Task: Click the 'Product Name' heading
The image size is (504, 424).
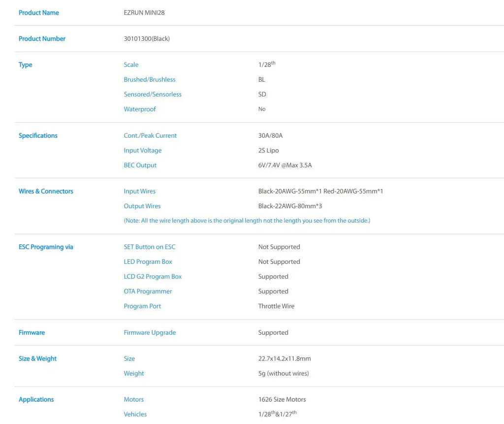Action: (x=38, y=13)
